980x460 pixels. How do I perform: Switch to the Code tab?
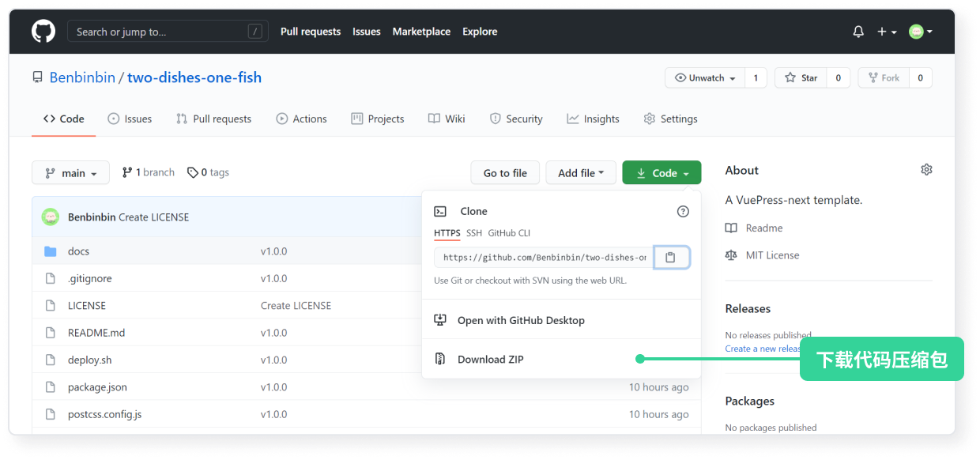63,119
